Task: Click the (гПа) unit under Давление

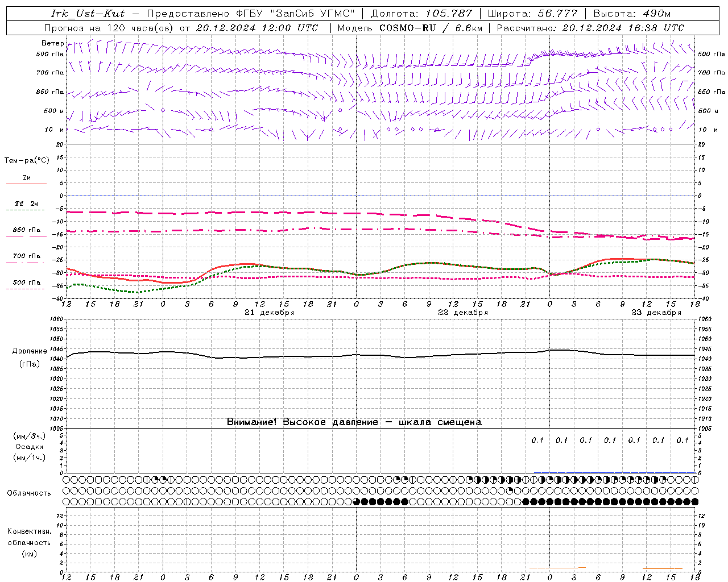Action: coord(30,364)
